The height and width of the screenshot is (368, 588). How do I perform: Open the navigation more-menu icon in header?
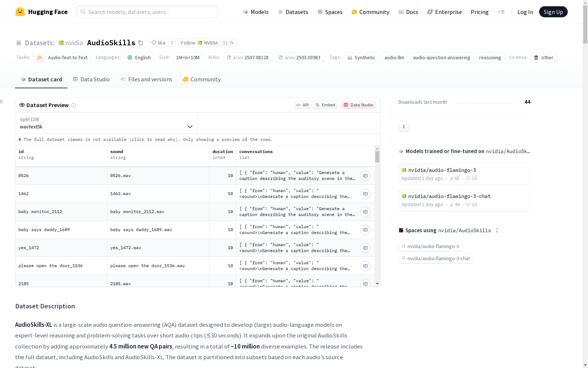tap(501, 12)
